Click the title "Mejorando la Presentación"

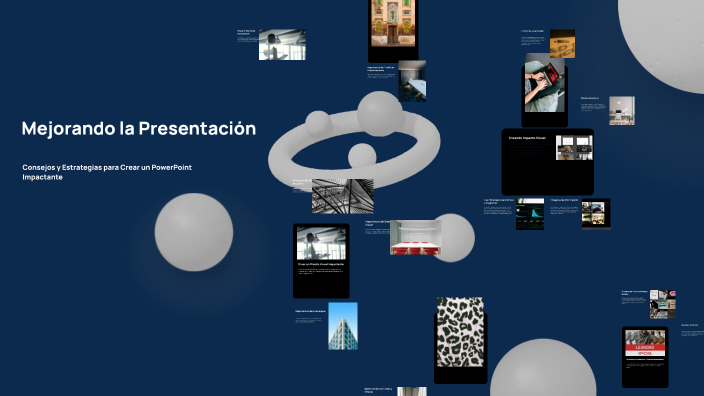(139, 128)
